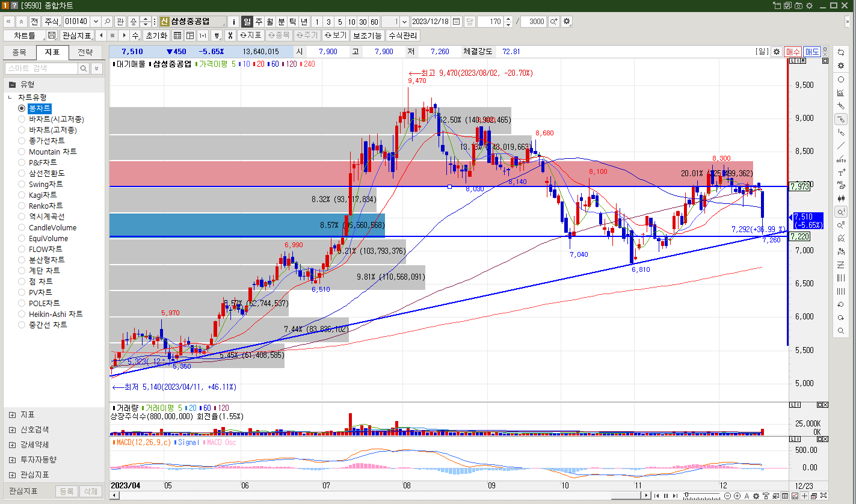Click the 'A' text size icon below chart

(x=747, y=496)
